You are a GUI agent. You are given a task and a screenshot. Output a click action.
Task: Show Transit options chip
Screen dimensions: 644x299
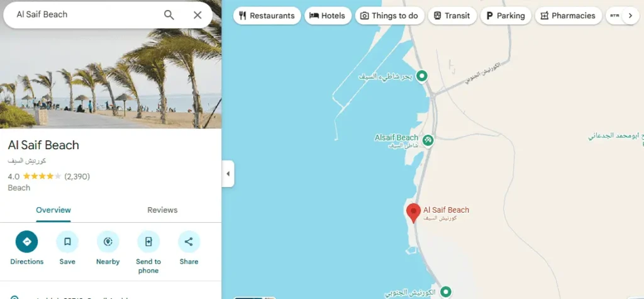coord(452,16)
